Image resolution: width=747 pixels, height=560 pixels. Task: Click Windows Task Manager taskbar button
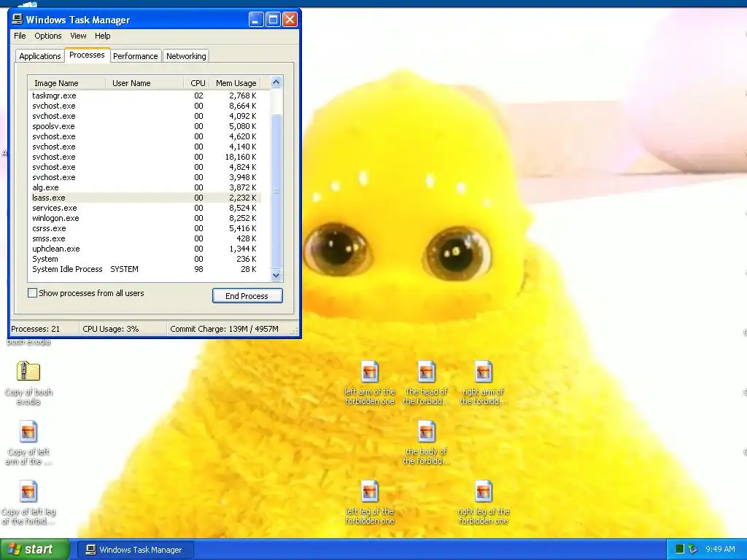[135, 550]
